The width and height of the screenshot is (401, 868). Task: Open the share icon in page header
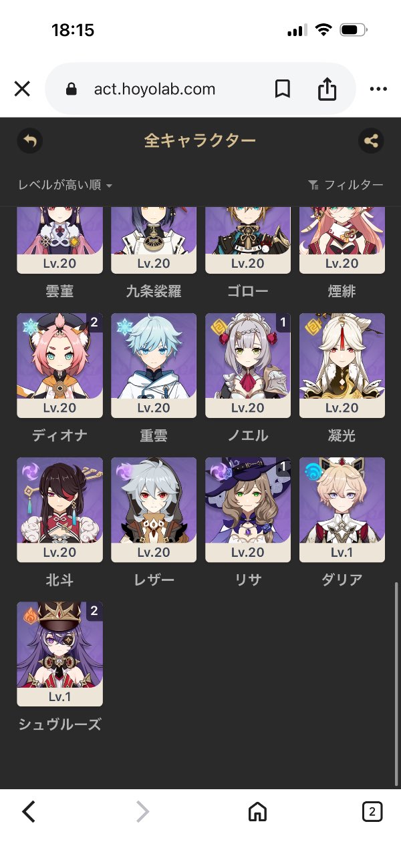[x=371, y=141]
